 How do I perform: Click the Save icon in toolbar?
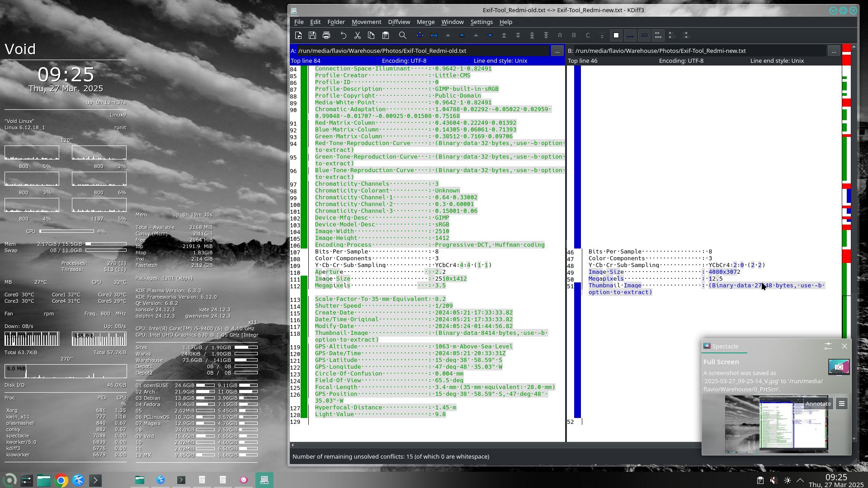(312, 35)
